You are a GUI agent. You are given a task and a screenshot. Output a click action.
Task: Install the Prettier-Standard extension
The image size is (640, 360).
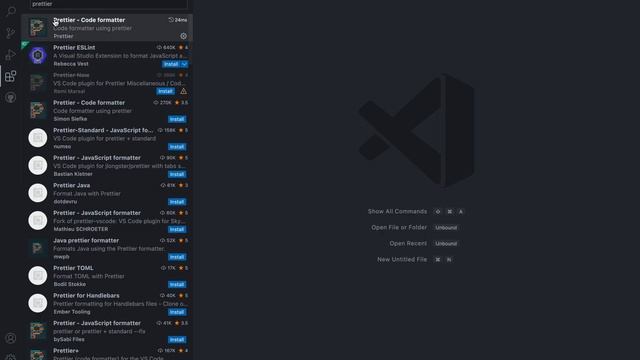(x=177, y=147)
